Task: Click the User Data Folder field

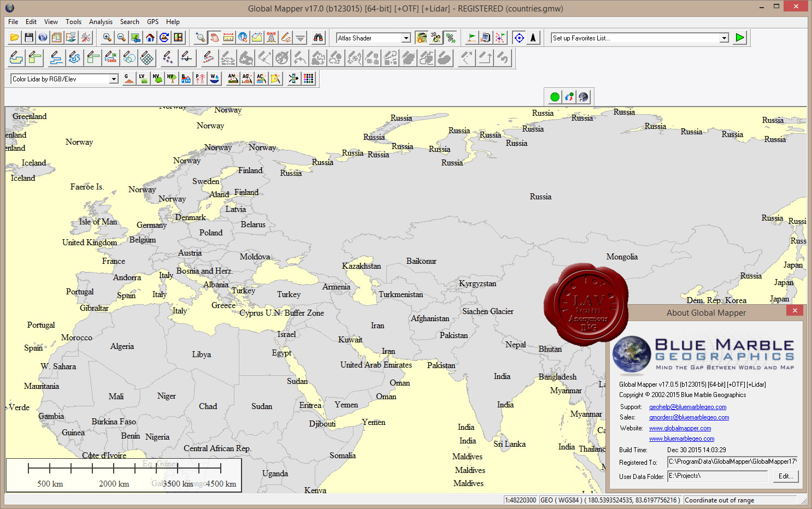Action: click(x=717, y=476)
